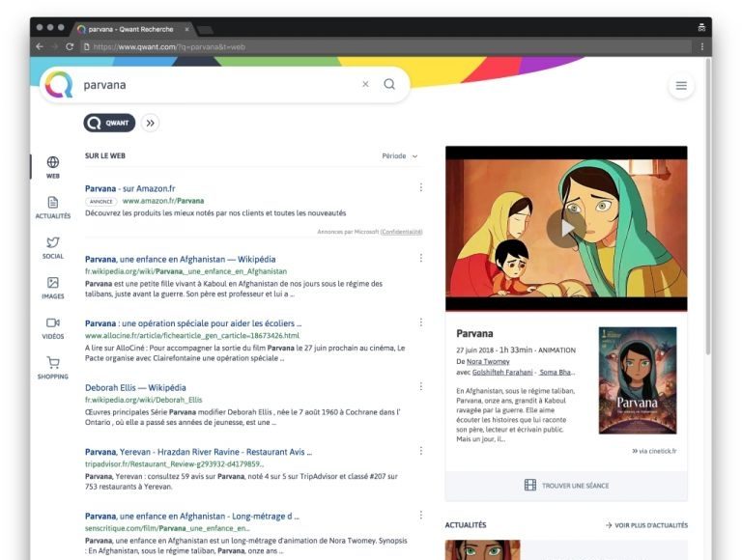Open the hamburger menu at top right
742x560 pixels.
[681, 86]
